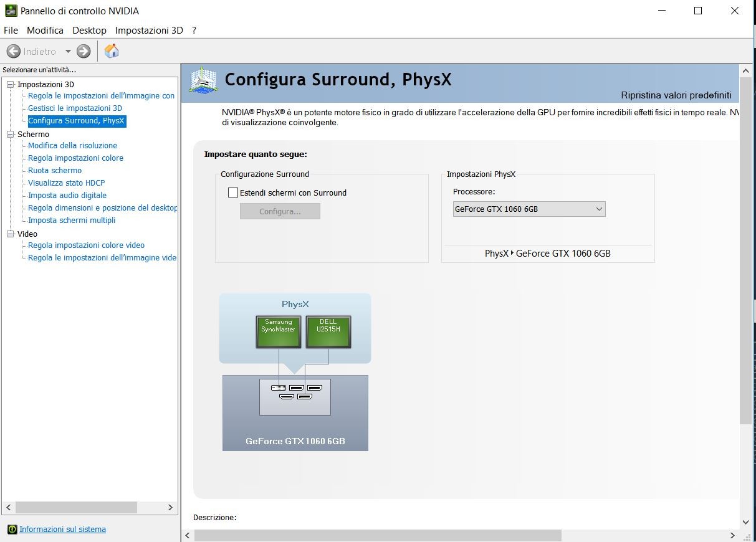This screenshot has width=756, height=542.
Task: Collapse the Impostazioni 3D tree node
Action: tap(10, 84)
